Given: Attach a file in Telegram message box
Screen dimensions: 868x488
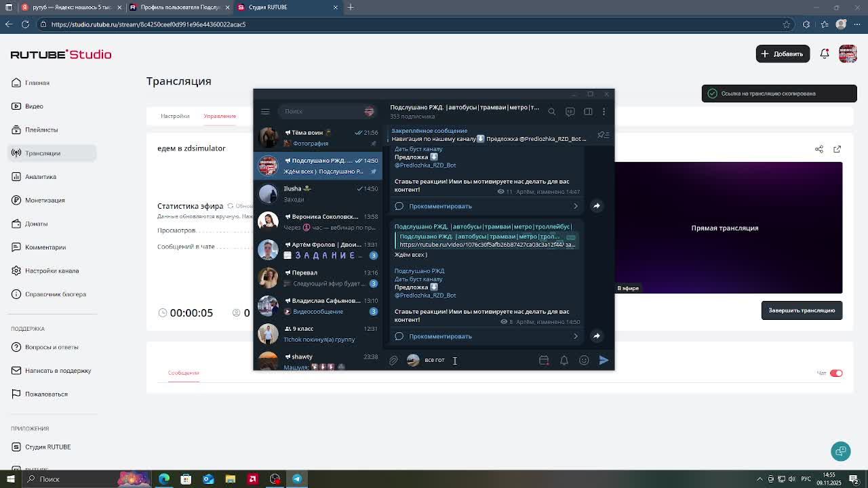Looking at the screenshot, I should (x=393, y=361).
